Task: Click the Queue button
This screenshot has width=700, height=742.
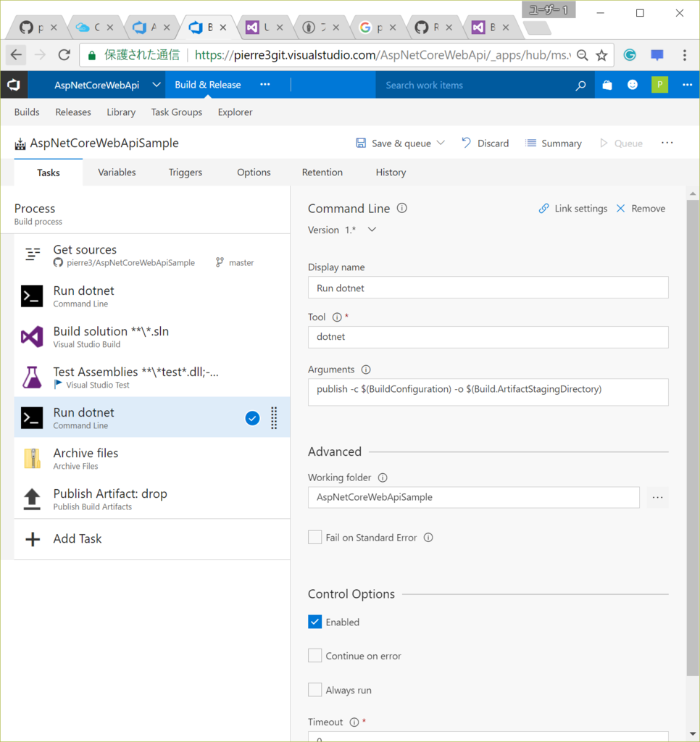Action: coord(621,143)
